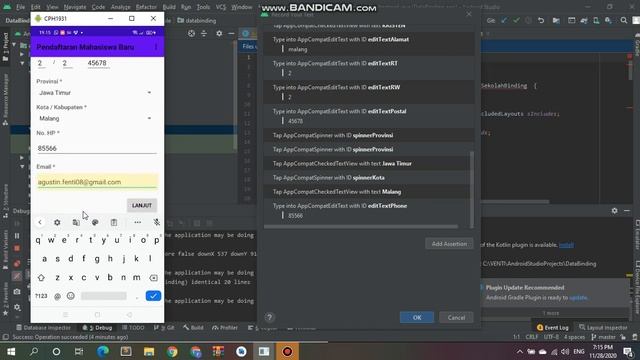The height and width of the screenshot is (360, 640).
Task: Select recorded step editTextAlamat entry
Action: 367,44
